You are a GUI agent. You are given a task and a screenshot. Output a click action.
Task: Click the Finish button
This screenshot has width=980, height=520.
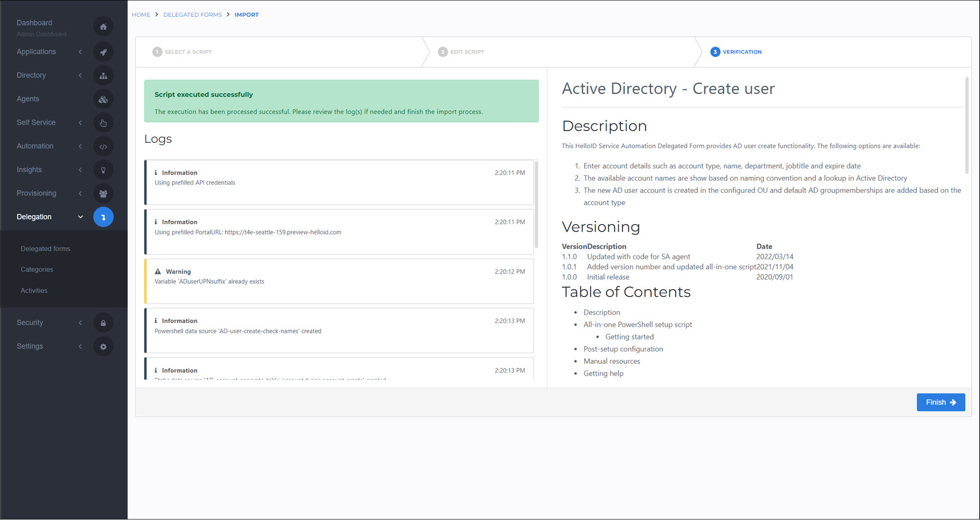click(940, 402)
